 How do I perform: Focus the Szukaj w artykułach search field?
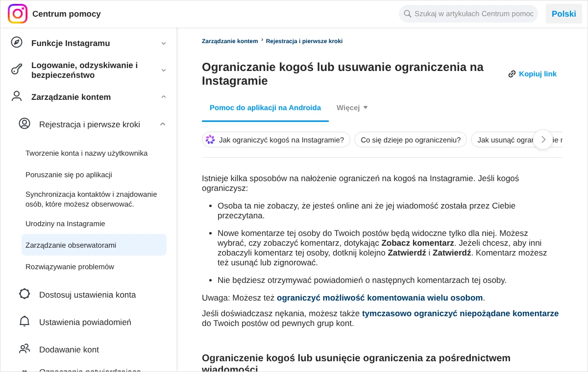coord(468,14)
